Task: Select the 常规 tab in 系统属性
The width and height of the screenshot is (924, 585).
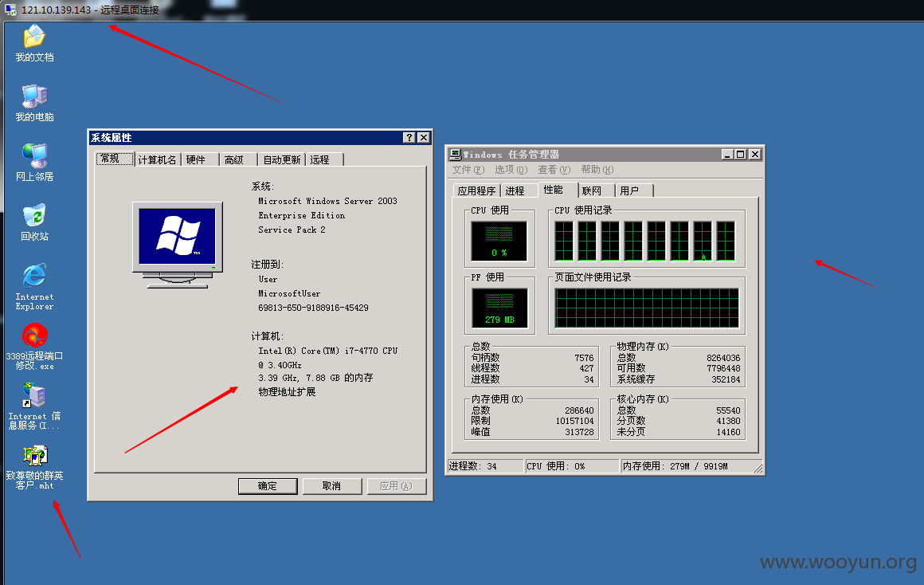Action: click(115, 159)
